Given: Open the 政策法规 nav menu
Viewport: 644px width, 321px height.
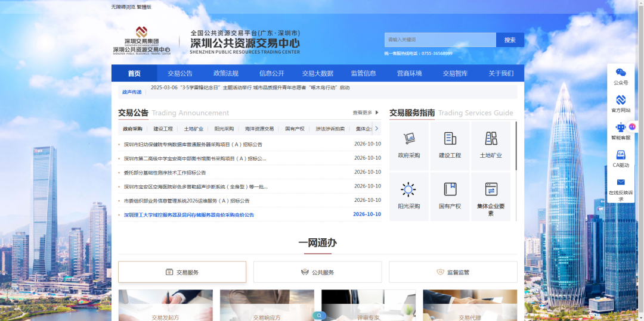Looking at the screenshot, I should pos(226,73).
